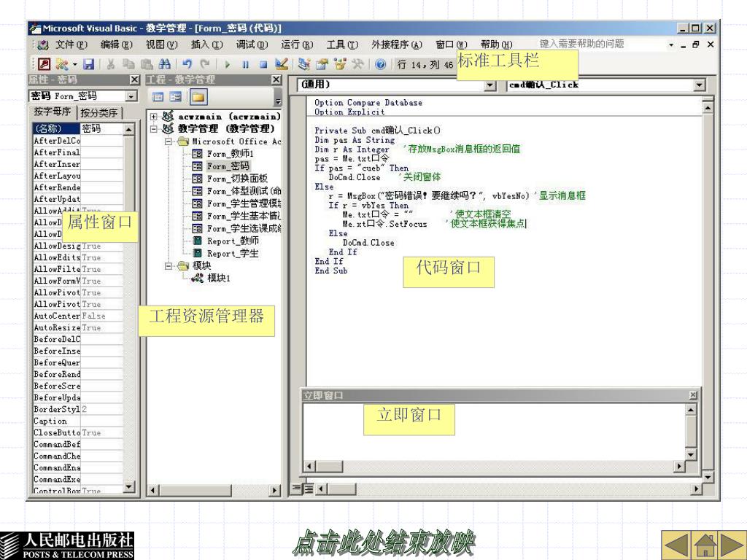Open the cmd确认_Click procedure dropdown
The width and height of the screenshot is (747, 560).
coord(700,85)
